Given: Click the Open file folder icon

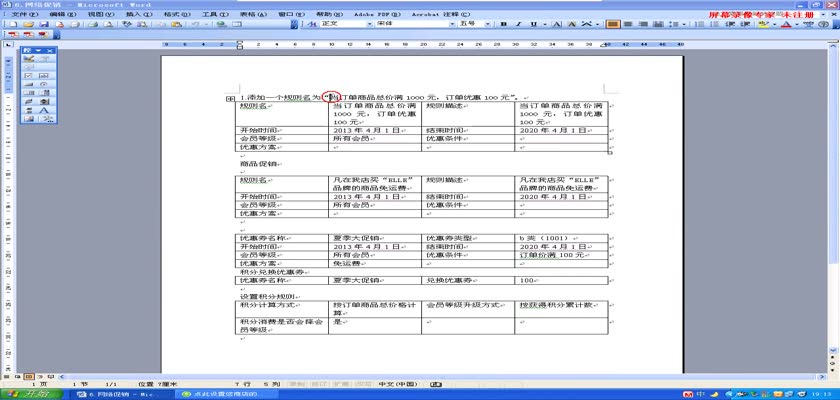Looking at the screenshot, I should (28, 24).
